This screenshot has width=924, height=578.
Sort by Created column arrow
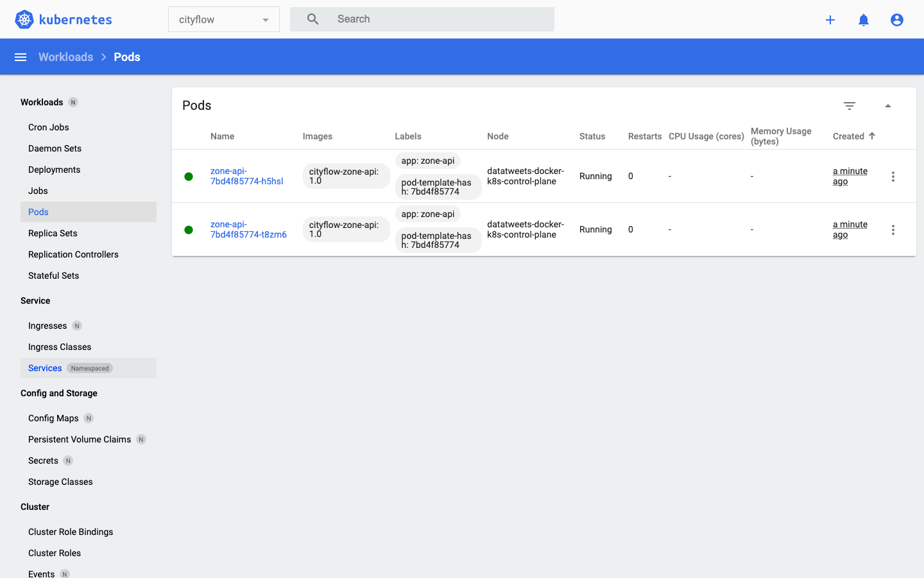tap(872, 136)
